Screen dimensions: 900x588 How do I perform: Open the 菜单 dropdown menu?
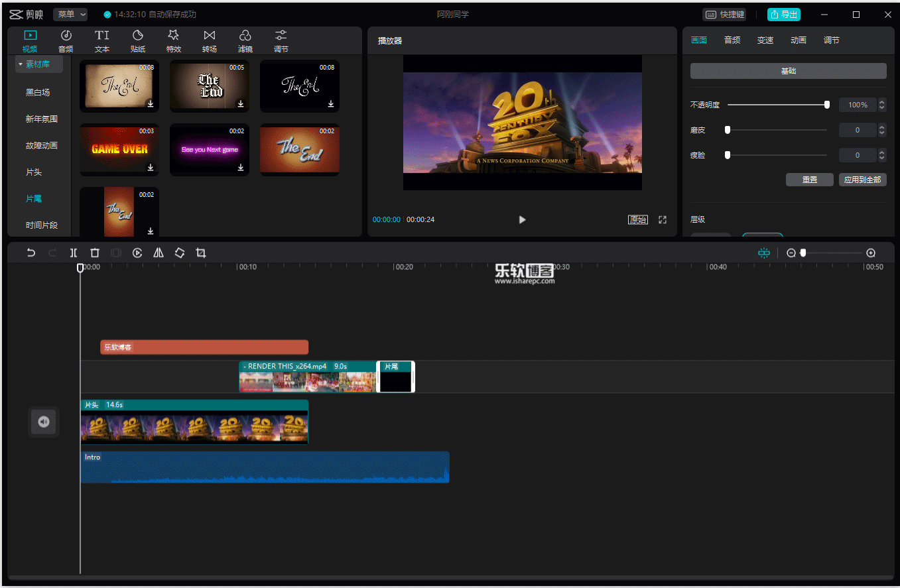click(70, 14)
